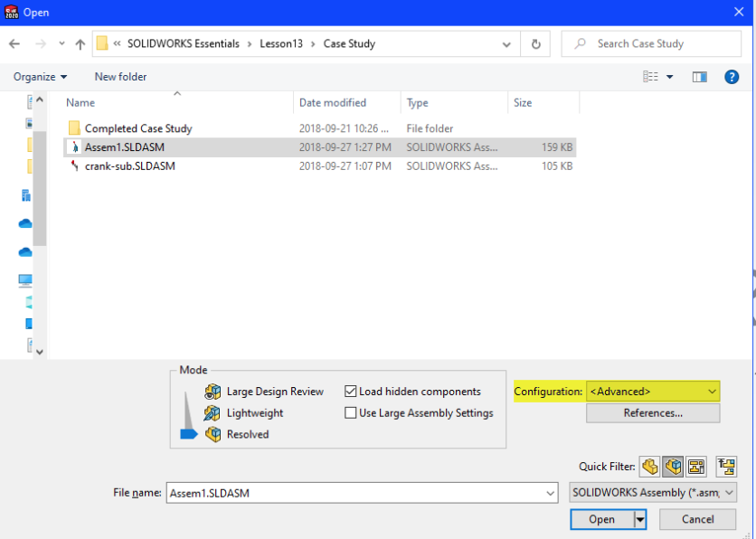Select the SOLIDWORKS Essentials breadcrumb
This screenshot has height=539, width=756.
click(x=184, y=44)
